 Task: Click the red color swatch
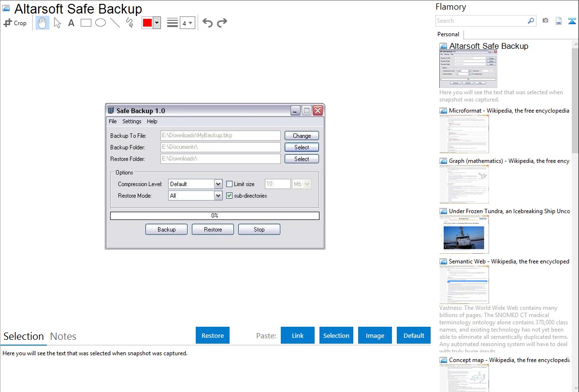point(147,23)
